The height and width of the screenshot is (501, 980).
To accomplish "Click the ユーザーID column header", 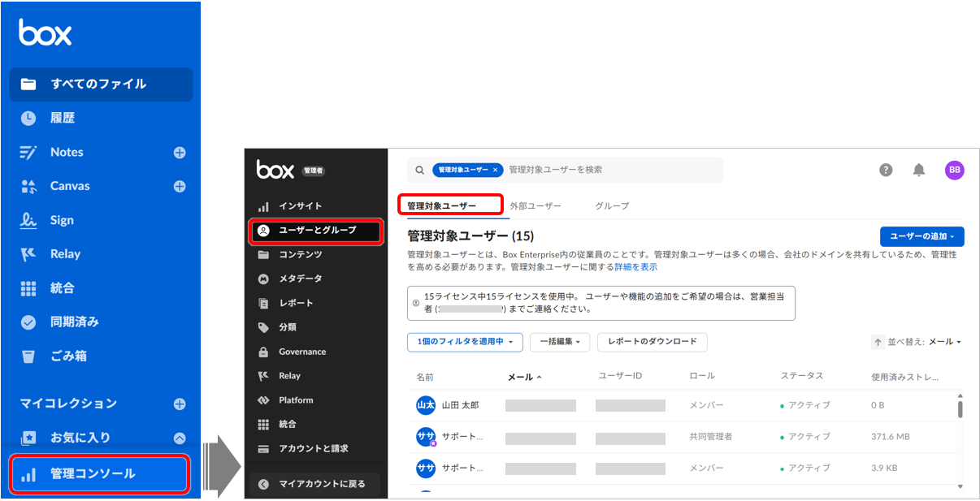I will [620, 376].
